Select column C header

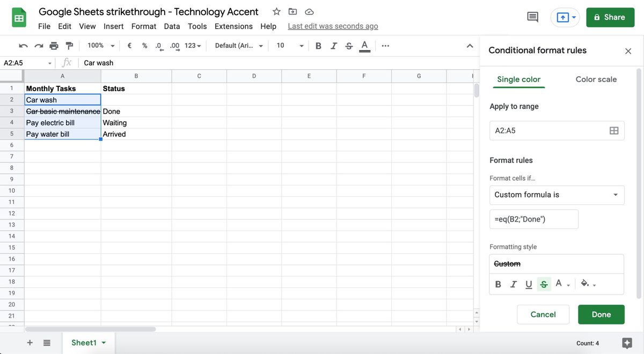(199, 76)
